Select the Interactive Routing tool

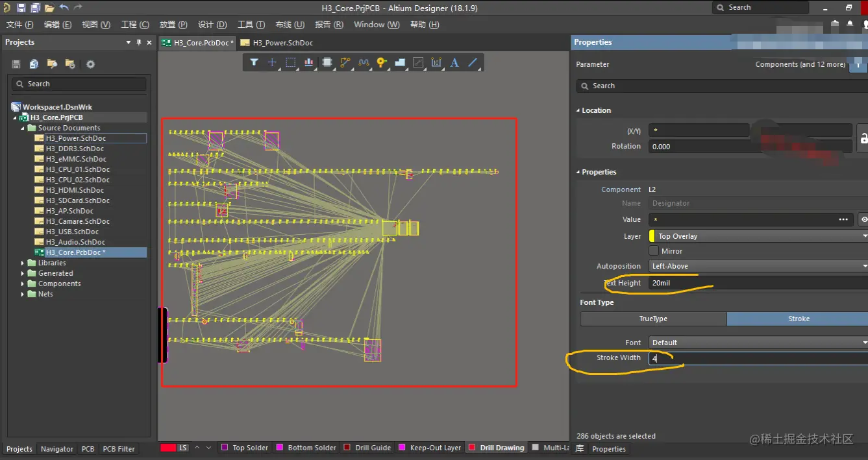tap(345, 62)
